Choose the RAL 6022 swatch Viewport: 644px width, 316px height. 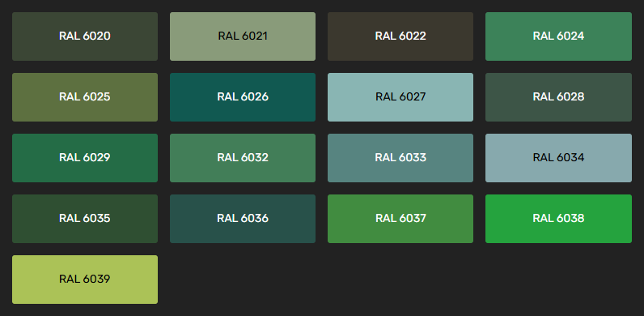coord(400,36)
